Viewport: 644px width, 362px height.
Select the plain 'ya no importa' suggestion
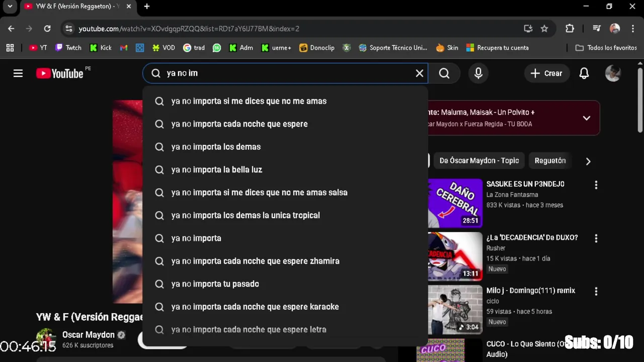[x=285, y=238]
